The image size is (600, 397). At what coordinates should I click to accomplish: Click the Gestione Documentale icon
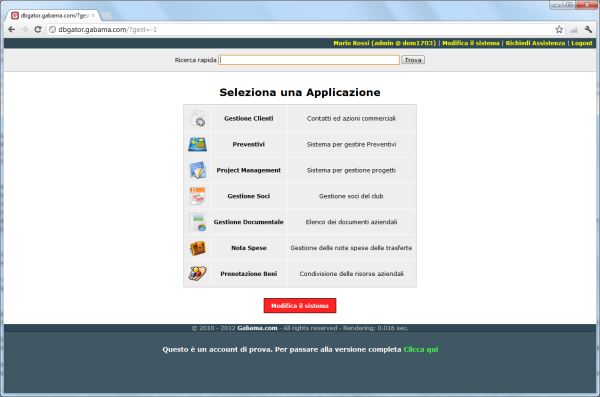(198, 222)
